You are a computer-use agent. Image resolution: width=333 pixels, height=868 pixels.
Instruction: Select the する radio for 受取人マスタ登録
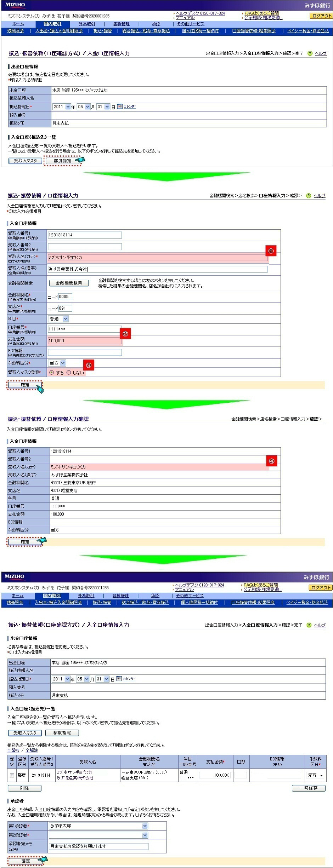52,373
